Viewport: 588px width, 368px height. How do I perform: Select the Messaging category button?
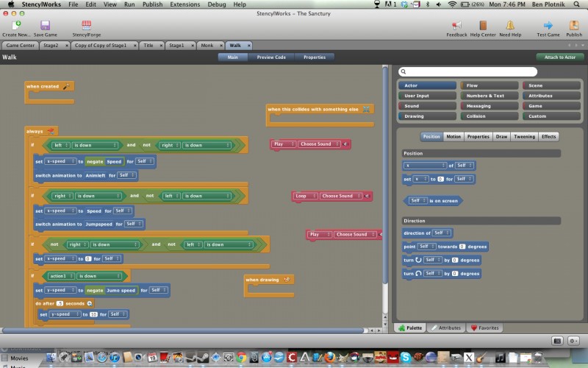(490, 106)
